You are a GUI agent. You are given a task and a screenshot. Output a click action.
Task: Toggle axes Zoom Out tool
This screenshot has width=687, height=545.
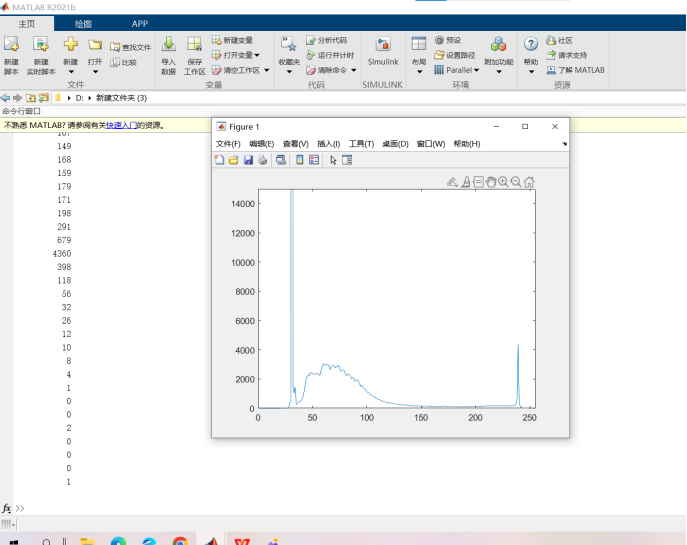(x=516, y=182)
